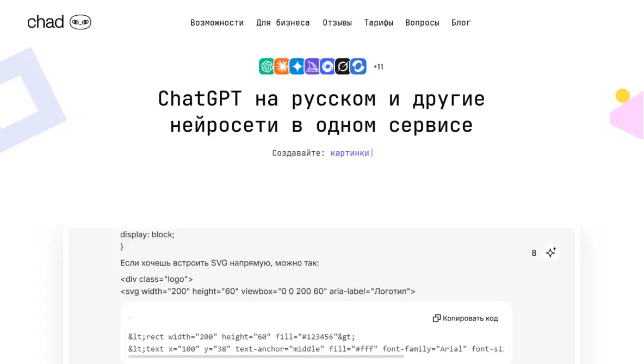Open the Вопросы FAQ link
Screen dimensions: 644x364
point(422,23)
